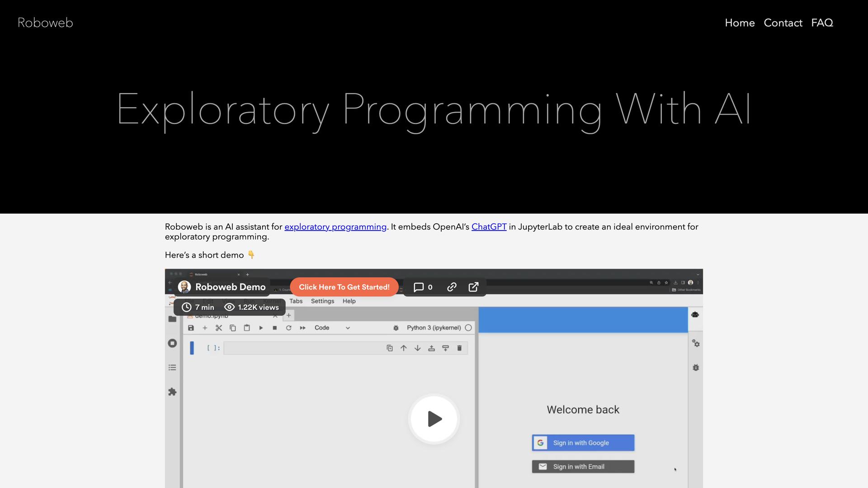
Task: Click the restart kernel icon
Action: coord(288,328)
